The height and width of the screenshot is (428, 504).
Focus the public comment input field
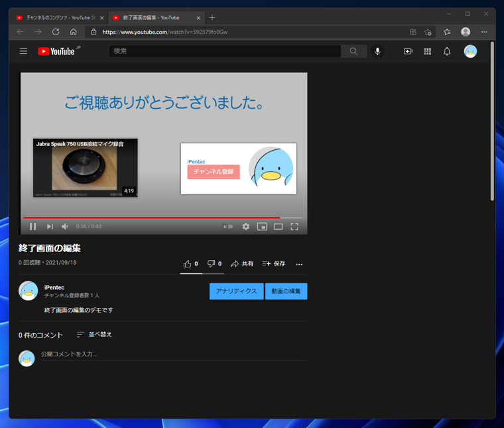(x=174, y=354)
